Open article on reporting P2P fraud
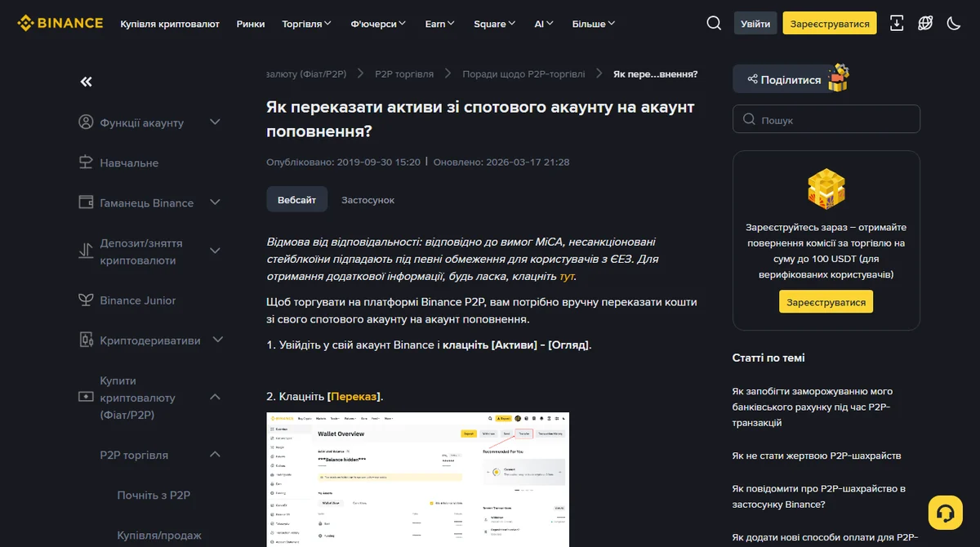 point(819,496)
